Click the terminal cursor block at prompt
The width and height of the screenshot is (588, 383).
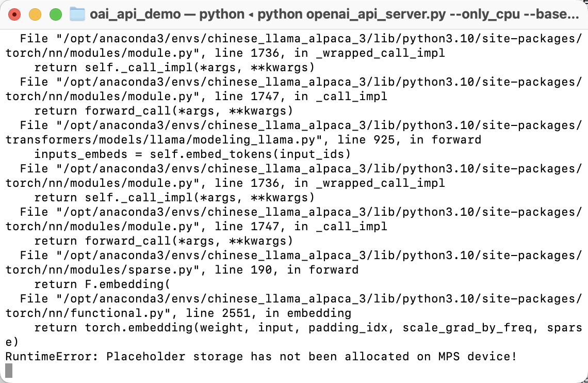pos(9,371)
